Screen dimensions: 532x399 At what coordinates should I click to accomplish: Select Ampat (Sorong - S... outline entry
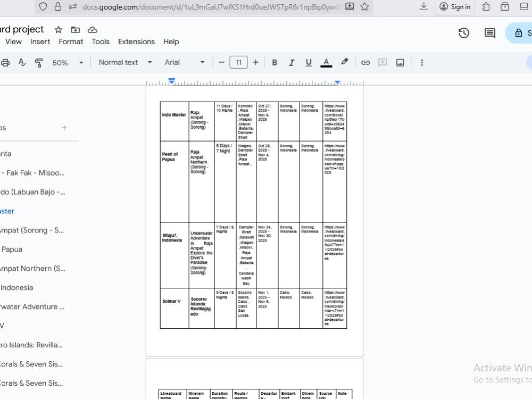32,230
